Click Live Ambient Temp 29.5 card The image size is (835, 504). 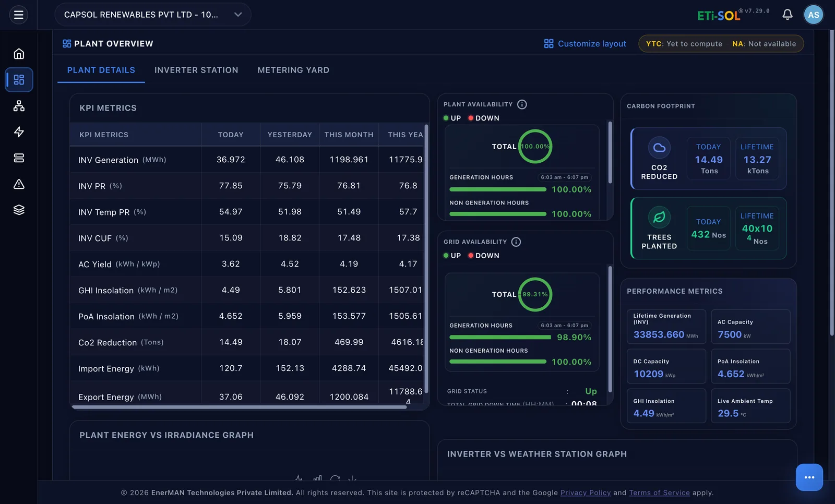750,406
